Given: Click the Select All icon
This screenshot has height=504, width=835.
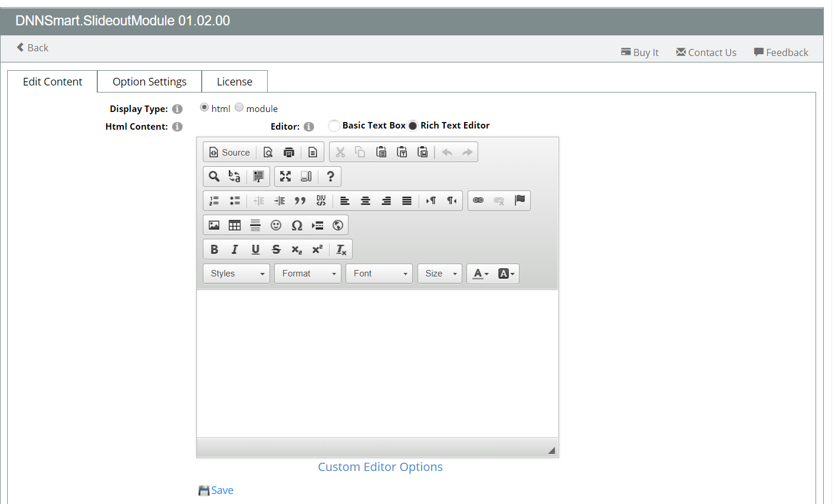Looking at the screenshot, I should [258, 176].
